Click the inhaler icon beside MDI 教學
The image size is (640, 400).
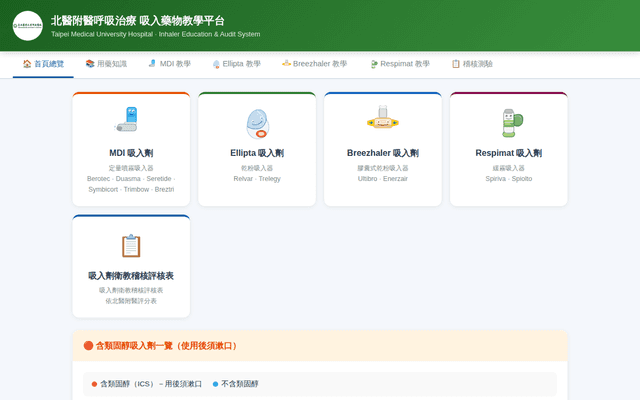pos(152,64)
